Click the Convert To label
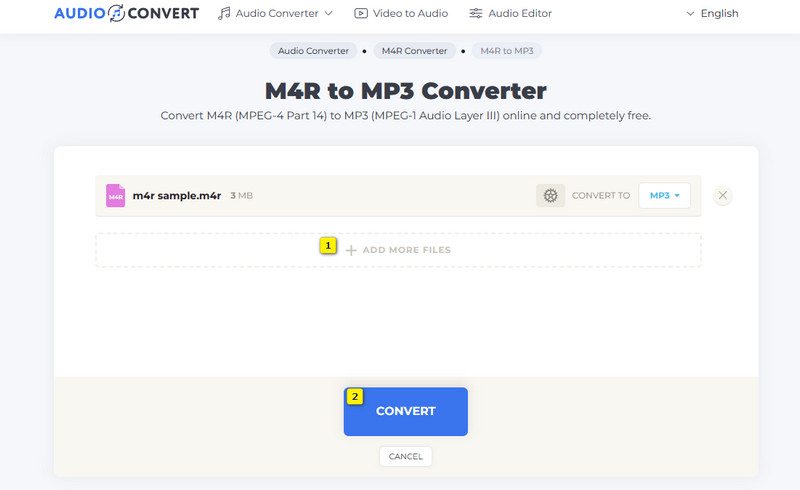The height and width of the screenshot is (490, 800). pos(601,195)
